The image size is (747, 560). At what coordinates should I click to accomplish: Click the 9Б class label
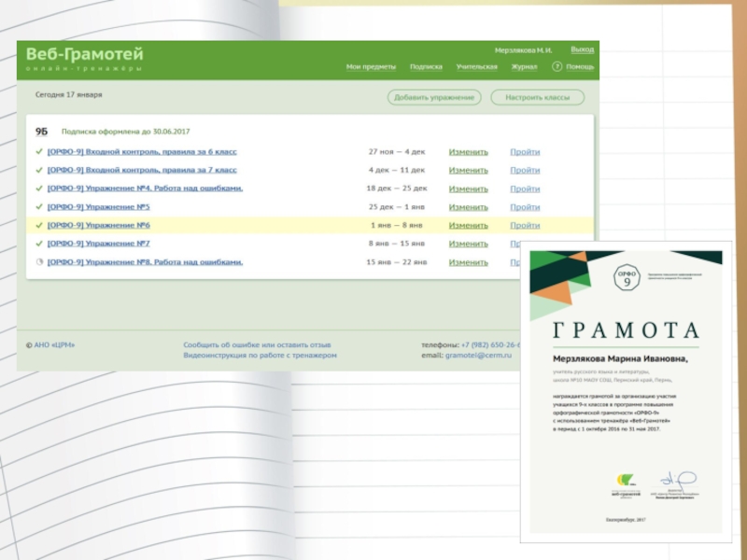[x=41, y=132]
